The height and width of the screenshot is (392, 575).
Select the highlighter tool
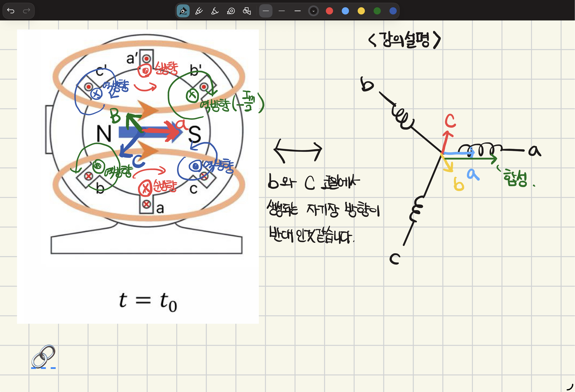215,11
